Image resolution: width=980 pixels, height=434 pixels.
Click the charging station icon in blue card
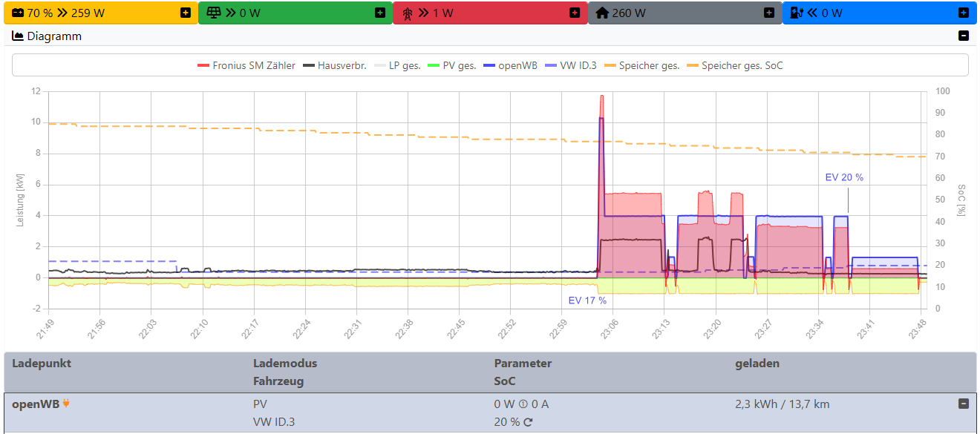[x=797, y=13]
